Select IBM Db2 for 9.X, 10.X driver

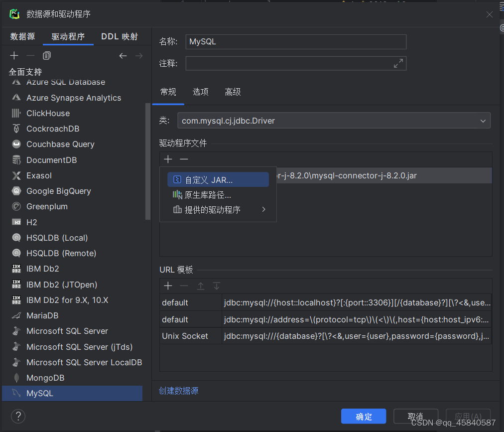point(72,300)
